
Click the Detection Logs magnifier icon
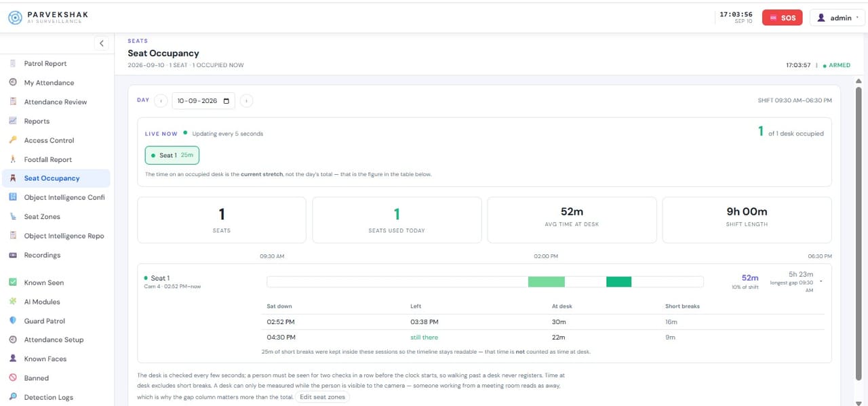[13, 397]
